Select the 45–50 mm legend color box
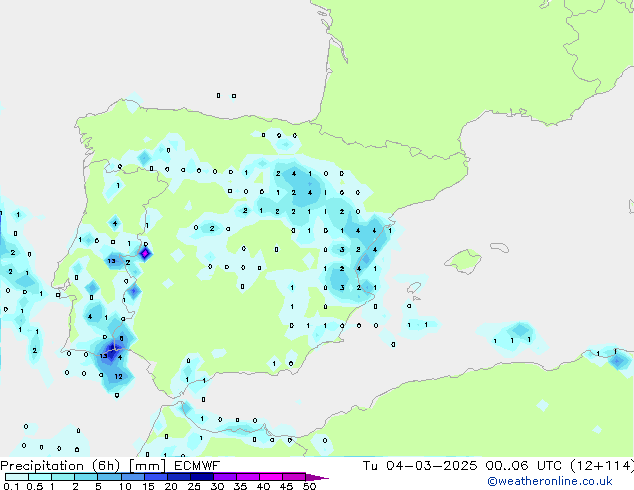Viewport: 634px width, 490px height. pos(294,477)
